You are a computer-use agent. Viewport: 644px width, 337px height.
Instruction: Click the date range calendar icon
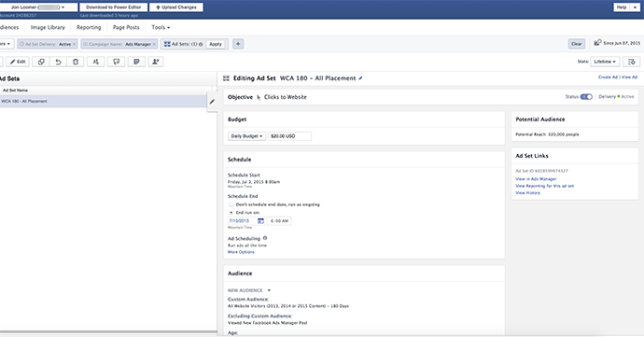pyautogui.click(x=597, y=42)
